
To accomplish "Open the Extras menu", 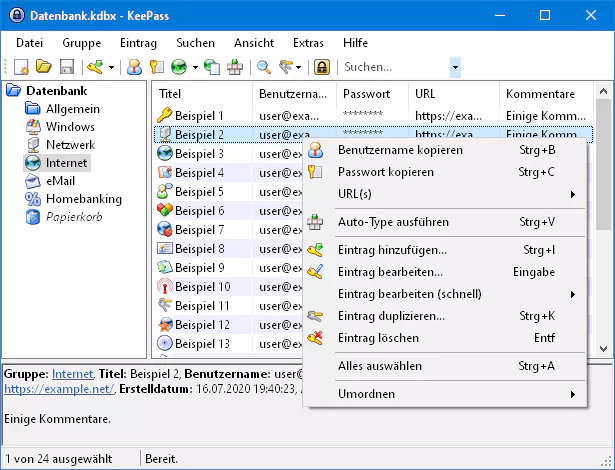I will 308,43.
